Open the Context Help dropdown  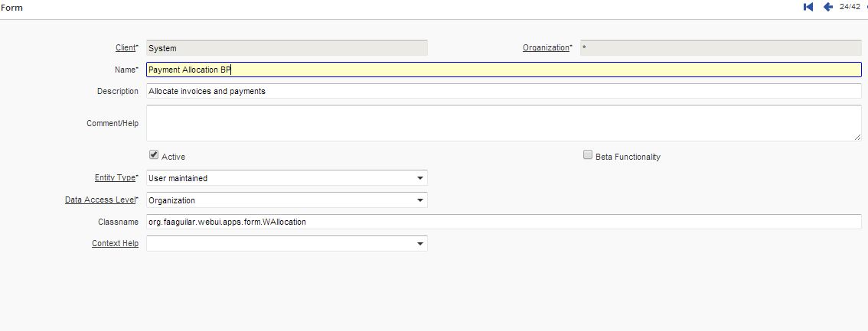tap(419, 244)
